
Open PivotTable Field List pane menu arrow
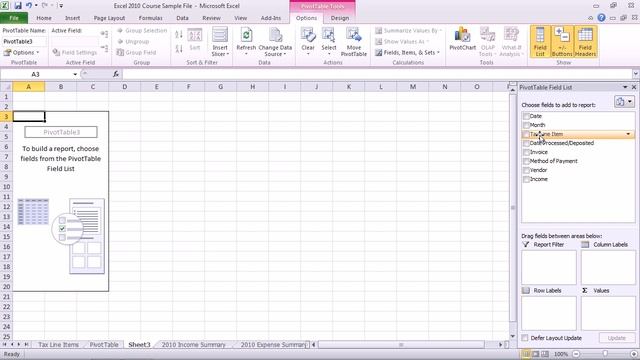[x=625, y=87]
